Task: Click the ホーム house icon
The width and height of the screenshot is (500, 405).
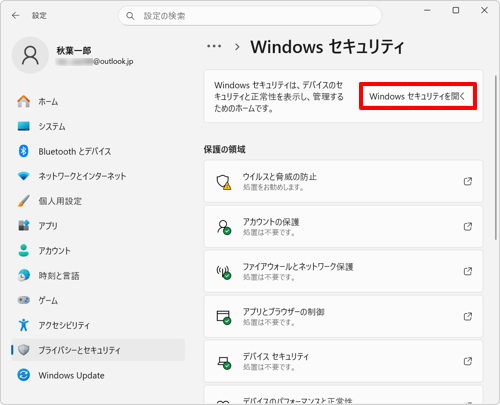Action: 24,101
